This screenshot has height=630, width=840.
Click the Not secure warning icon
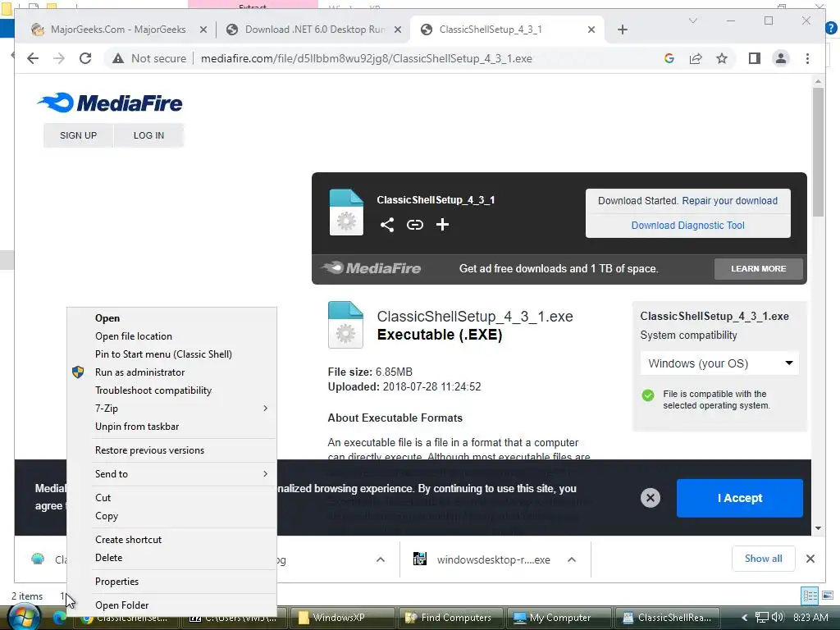click(118, 58)
